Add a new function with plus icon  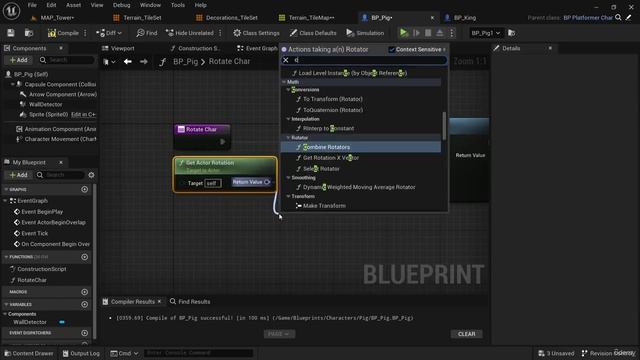pyautogui.click(x=84, y=257)
